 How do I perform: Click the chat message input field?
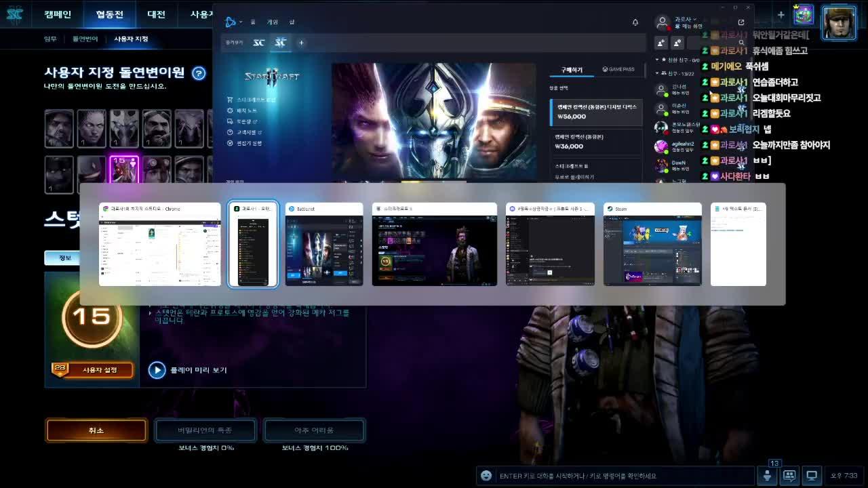pyautogui.click(x=624, y=476)
